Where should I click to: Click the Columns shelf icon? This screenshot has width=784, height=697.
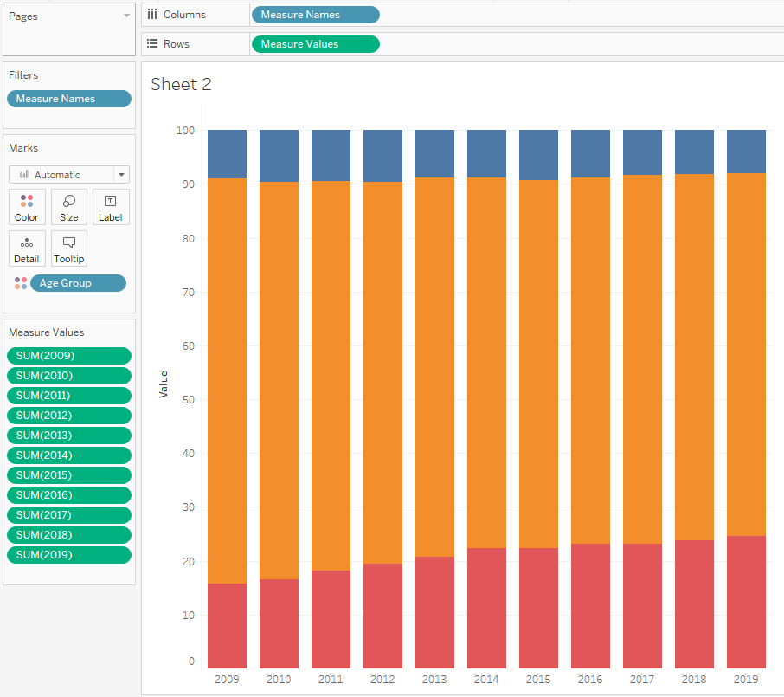pos(152,14)
